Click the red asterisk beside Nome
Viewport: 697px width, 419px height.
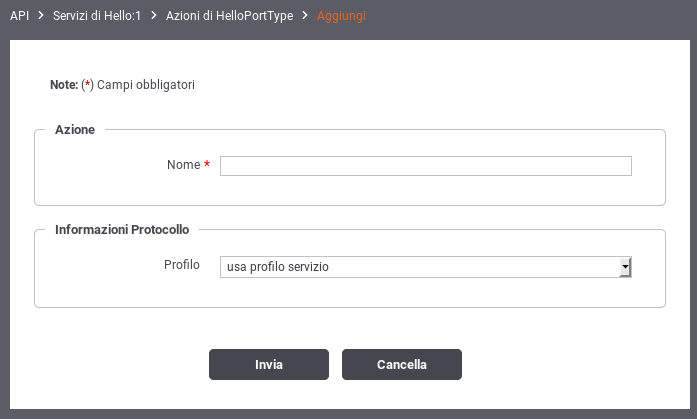pyautogui.click(x=207, y=164)
